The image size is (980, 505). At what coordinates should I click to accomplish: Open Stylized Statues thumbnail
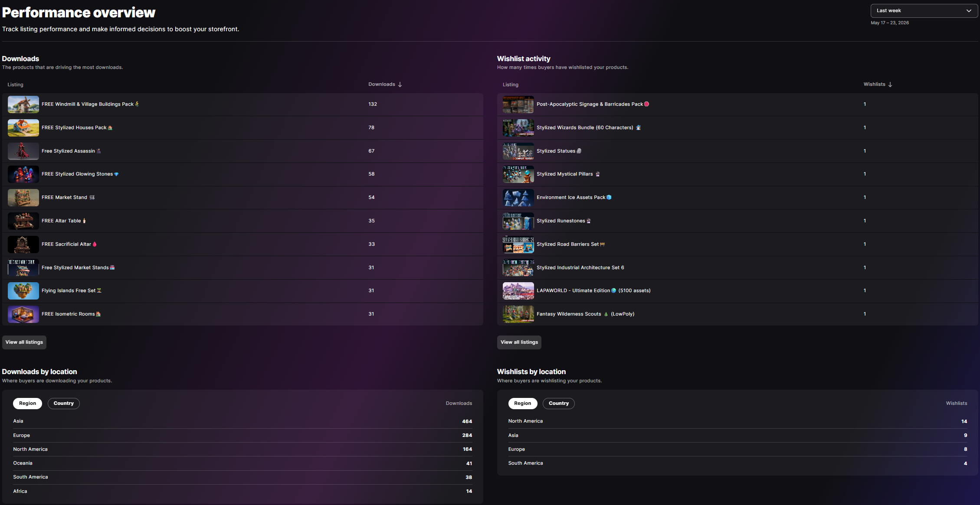click(x=518, y=151)
